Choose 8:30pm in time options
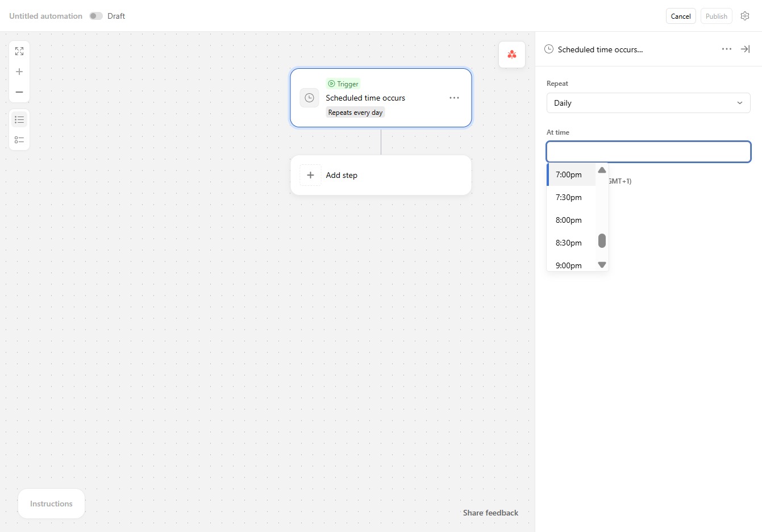The width and height of the screenshot is (762, 532). point(571,243)
